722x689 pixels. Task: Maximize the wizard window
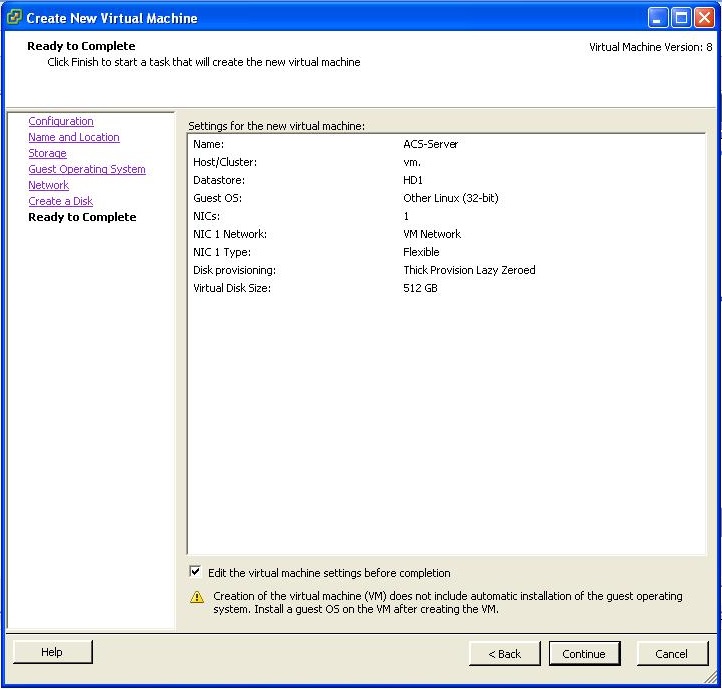click(x=681, y=18)
